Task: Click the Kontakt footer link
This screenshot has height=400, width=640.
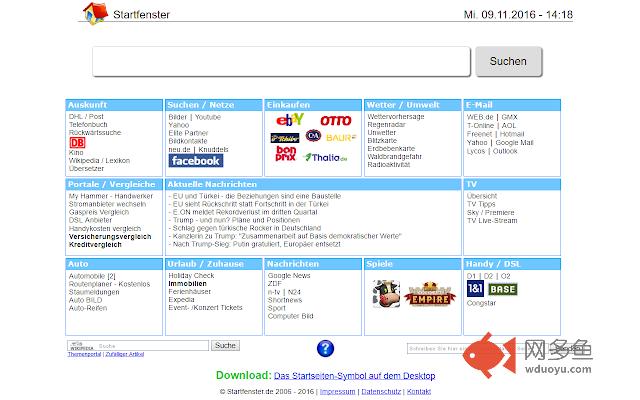Action: click(x=419, y=391)
